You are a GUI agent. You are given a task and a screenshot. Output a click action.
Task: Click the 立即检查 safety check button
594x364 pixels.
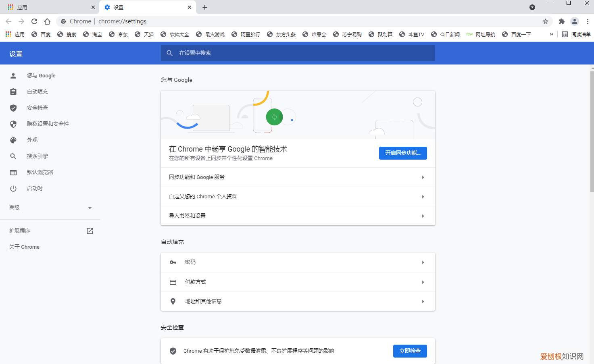coord(410,351)
